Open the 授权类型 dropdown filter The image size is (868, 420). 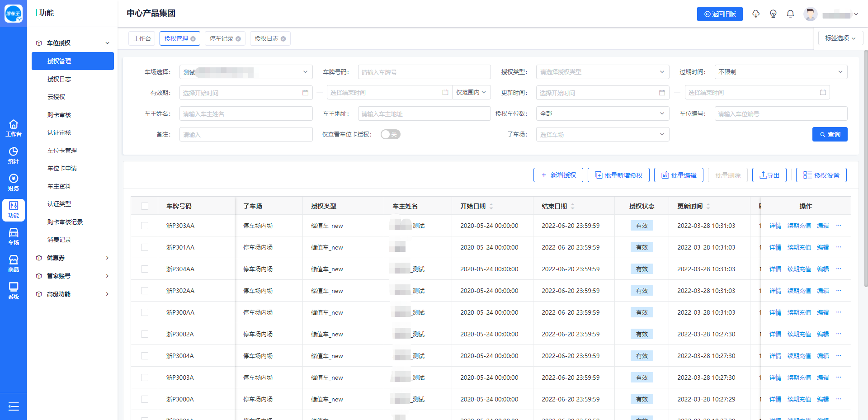pos(602,72)
